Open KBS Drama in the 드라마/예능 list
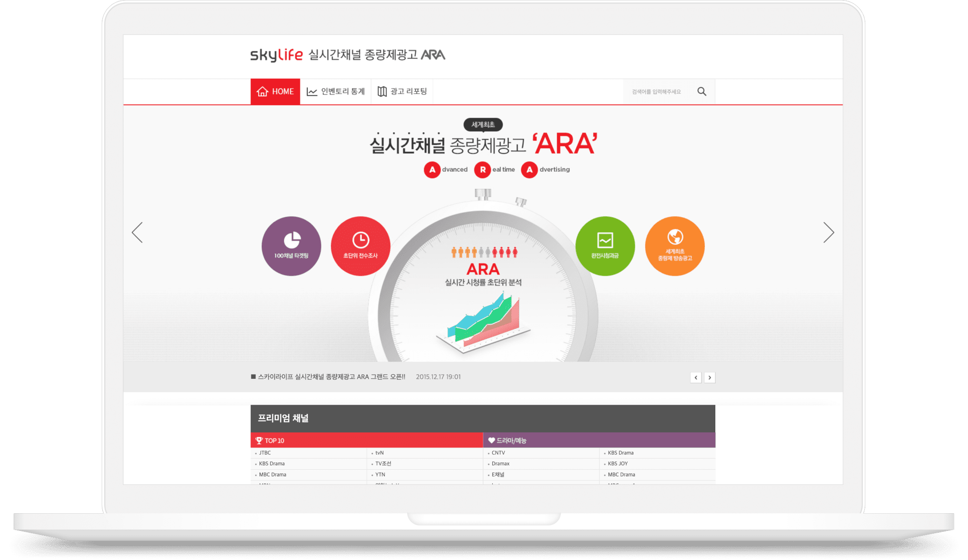 coord(621,453)
